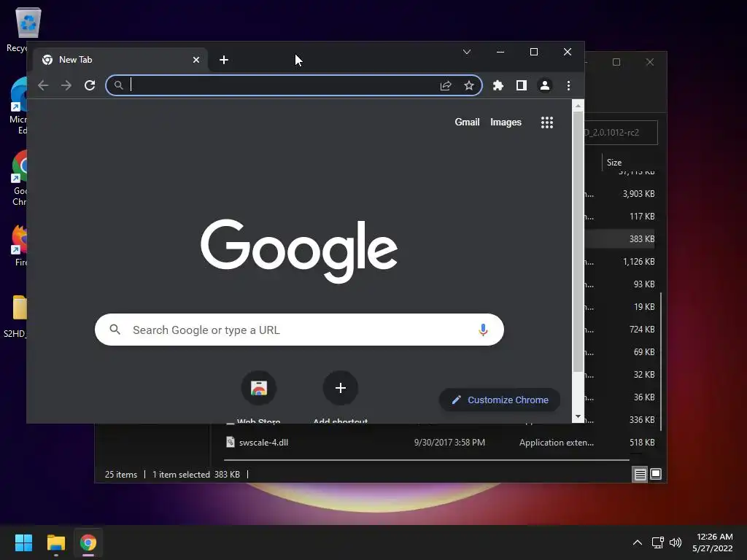Open Google apps grid icon

tap(547, 122)
